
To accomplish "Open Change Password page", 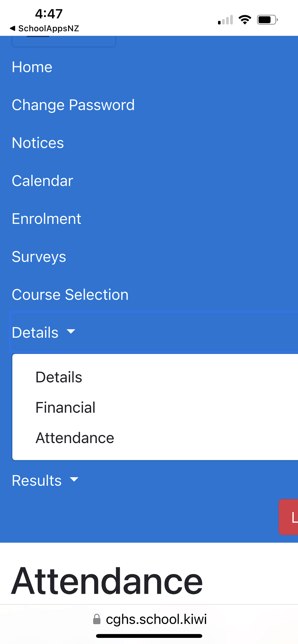I will point(73,105).
